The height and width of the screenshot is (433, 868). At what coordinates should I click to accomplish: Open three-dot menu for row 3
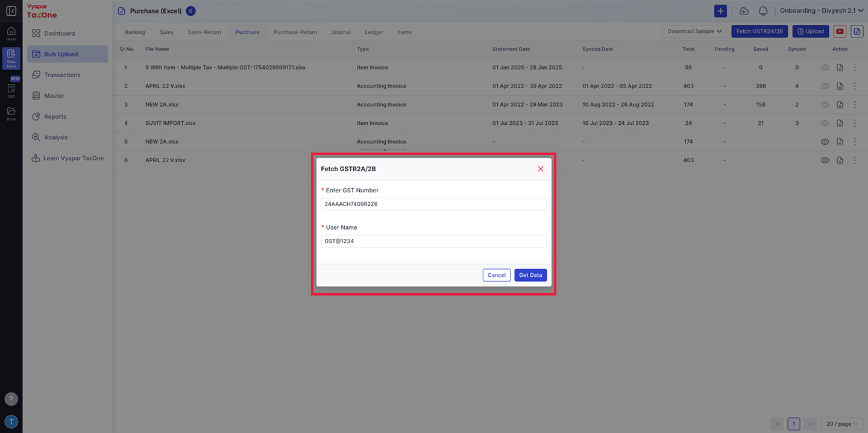[855, 104]
